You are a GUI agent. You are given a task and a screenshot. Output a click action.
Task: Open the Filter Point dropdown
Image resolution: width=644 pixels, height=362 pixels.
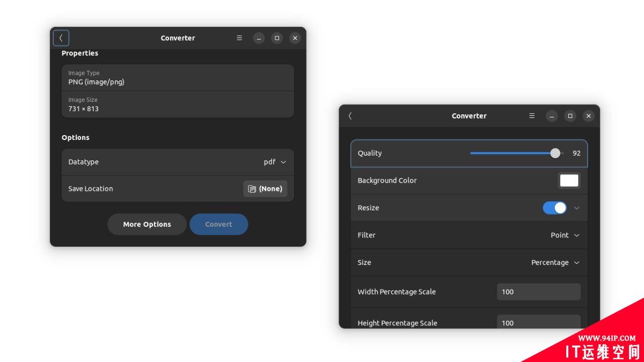pyautogui.click(x=565, y=235)
